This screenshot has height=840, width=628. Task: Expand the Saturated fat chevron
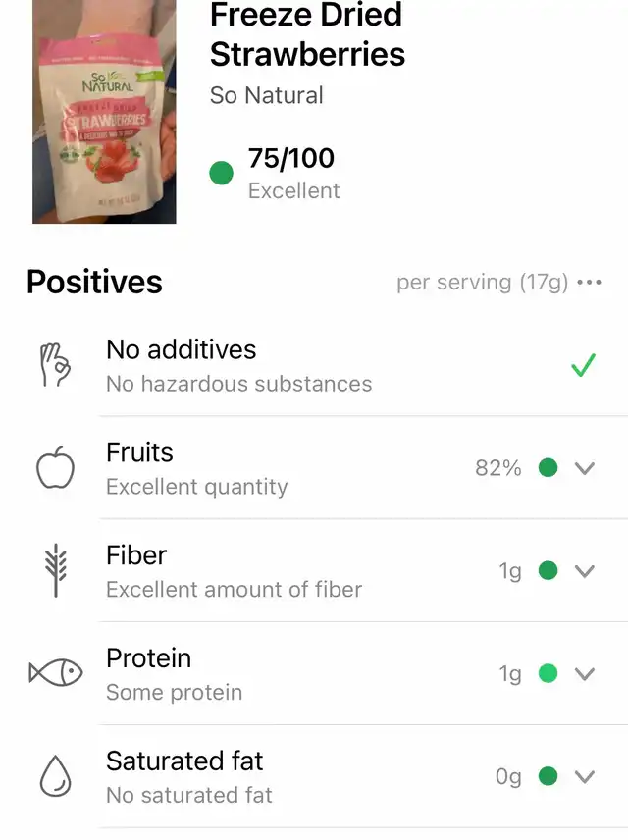click(585, 777)
